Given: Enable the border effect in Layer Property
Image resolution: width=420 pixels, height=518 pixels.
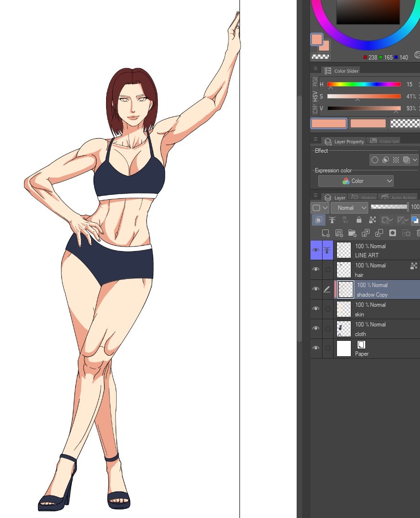Looking at the screenshot, I should [x=375, y=159].
